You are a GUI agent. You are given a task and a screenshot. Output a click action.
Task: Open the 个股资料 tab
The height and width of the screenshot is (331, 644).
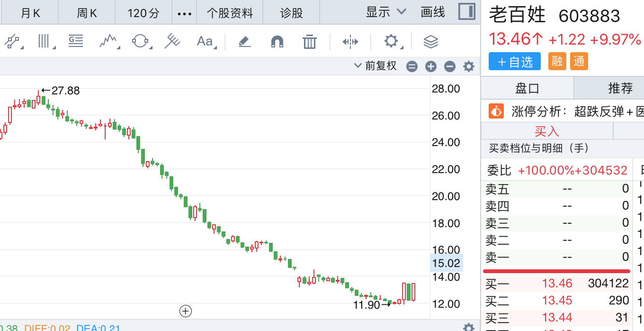pos(230,13)
